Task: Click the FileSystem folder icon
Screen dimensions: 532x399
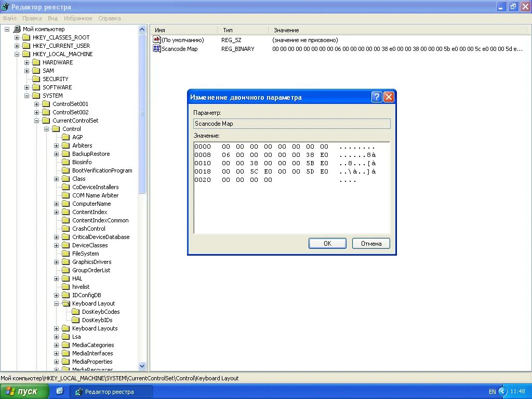Action: tap(66, 254)
